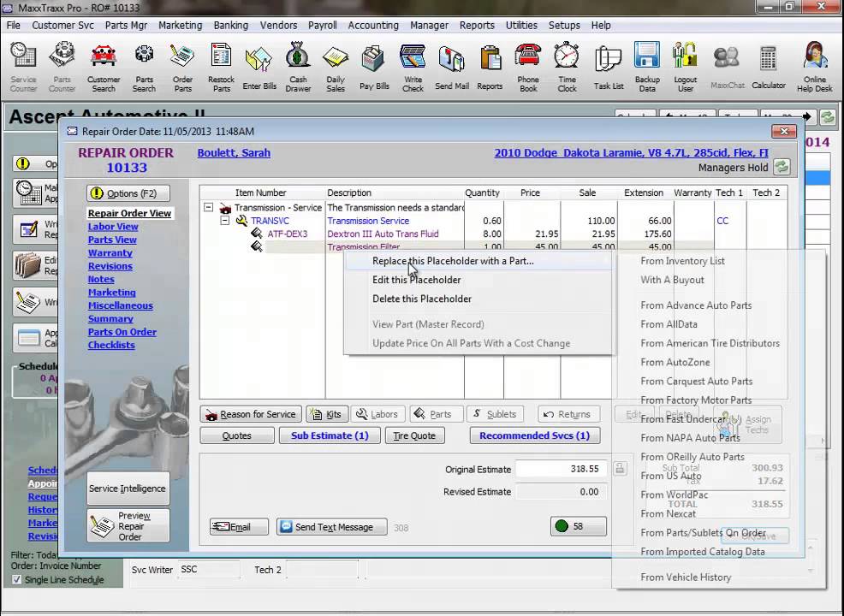Choose Delete this Placeholder from the context menu
This screenshot has width=844, height=616.
click(478, 299)
